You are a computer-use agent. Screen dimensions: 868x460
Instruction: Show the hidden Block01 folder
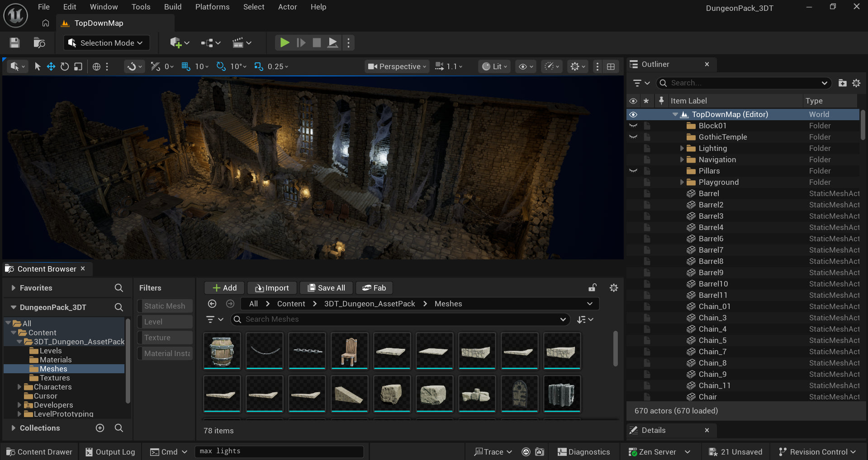tap(633, 126)
